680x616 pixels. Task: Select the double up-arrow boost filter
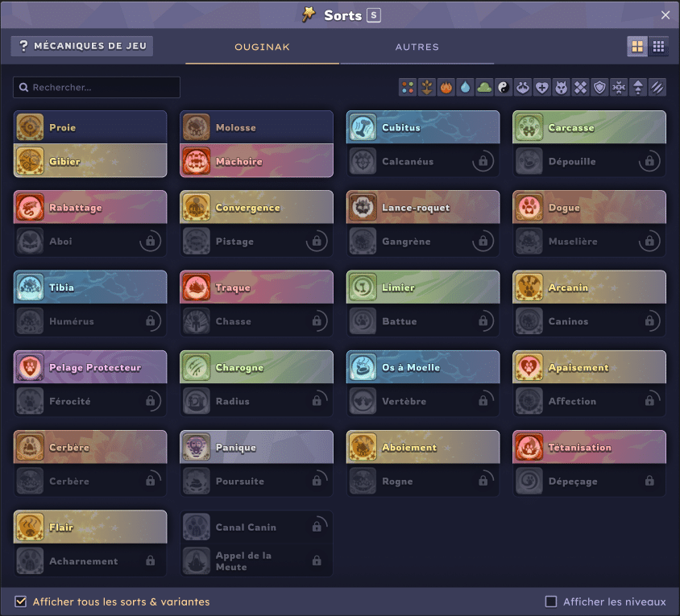638,88
